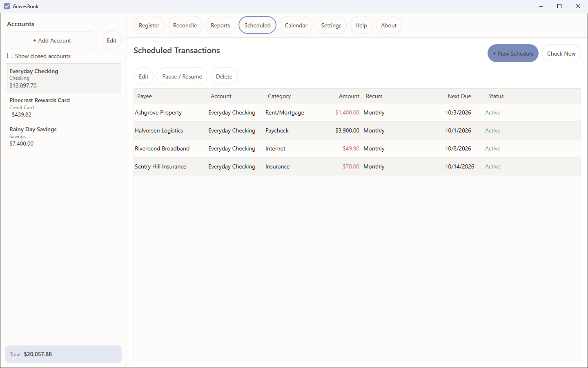Select the Ashgrove Property payee row
This screenshot has height=368, width=588.
(357, 112)
